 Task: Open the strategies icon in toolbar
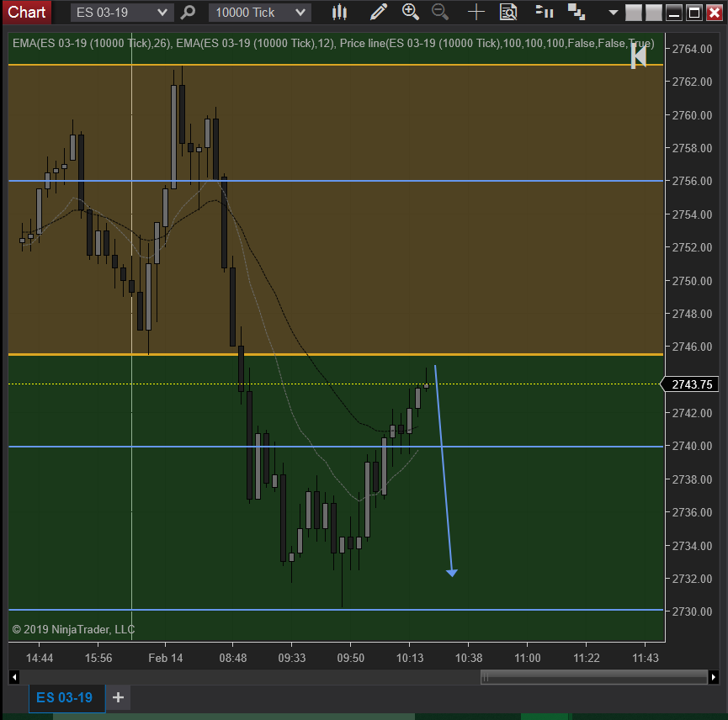tap(577, 12)
